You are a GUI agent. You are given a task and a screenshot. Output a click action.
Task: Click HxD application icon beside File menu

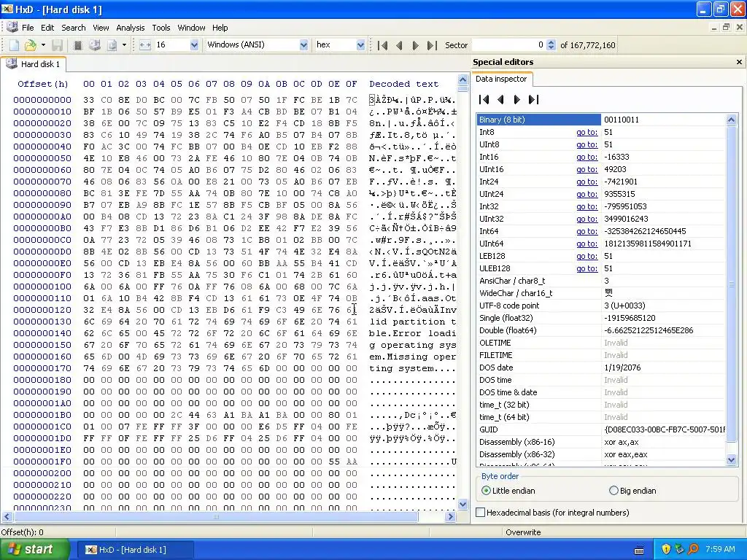[12, 27]
